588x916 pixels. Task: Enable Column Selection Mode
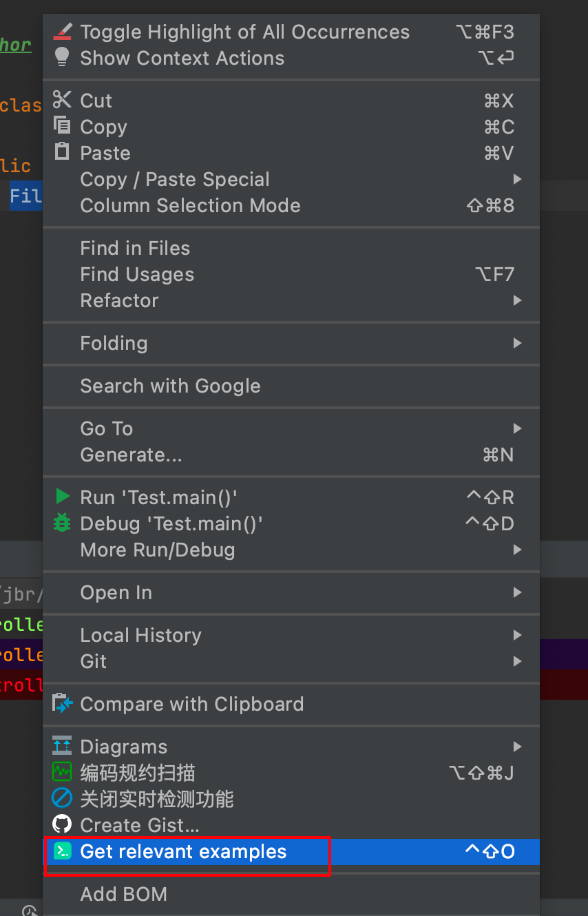pyautogui.click(x=190, y=205)
